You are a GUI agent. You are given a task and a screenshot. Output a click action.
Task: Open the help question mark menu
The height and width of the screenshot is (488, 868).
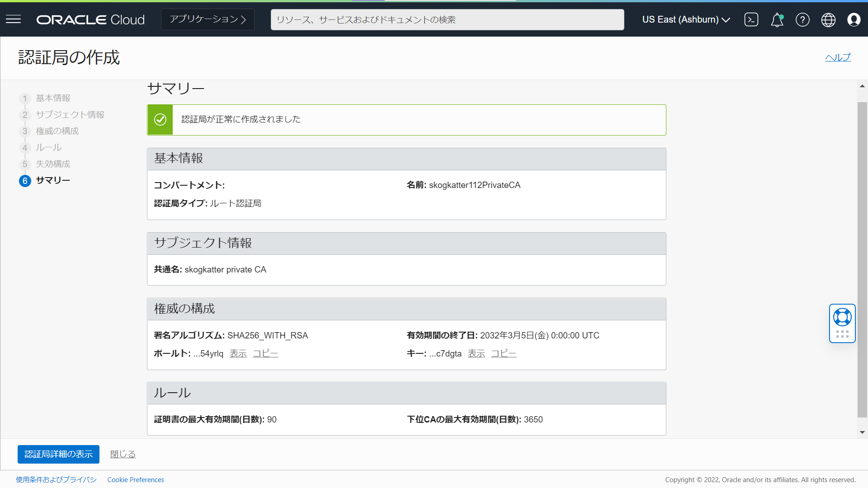click(802, 19)
